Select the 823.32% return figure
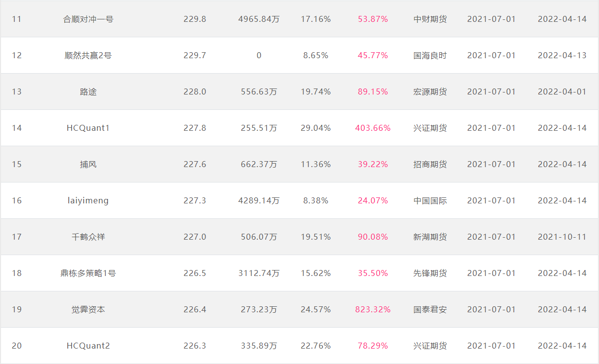Image resolution: width=599 pixels, height=364 pixels. pos(373,309)
